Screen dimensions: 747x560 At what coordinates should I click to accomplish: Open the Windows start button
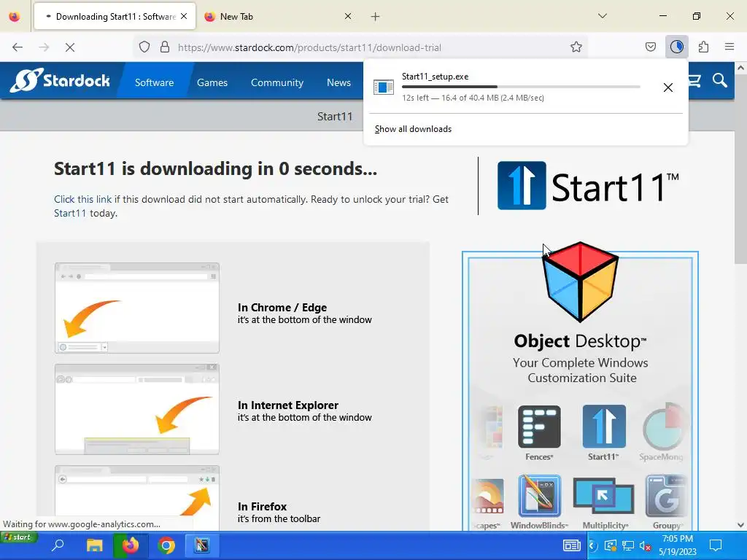19,537
